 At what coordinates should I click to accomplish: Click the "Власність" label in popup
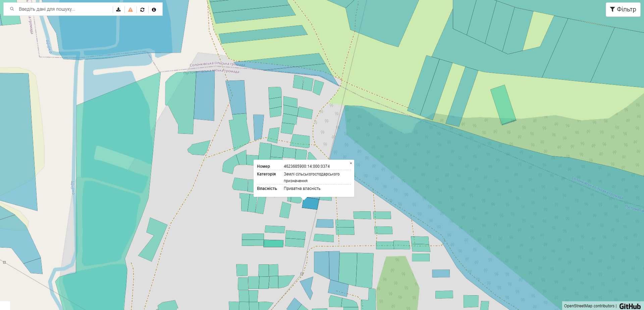coord(267,189)
